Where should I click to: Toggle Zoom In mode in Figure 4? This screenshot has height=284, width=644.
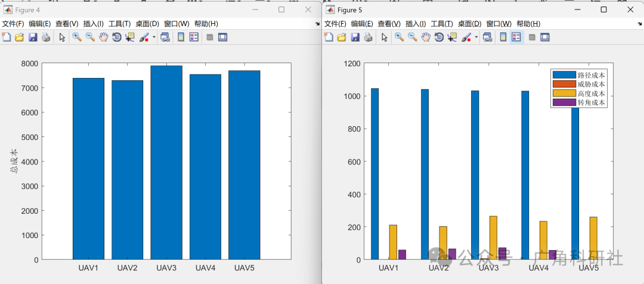77,38
